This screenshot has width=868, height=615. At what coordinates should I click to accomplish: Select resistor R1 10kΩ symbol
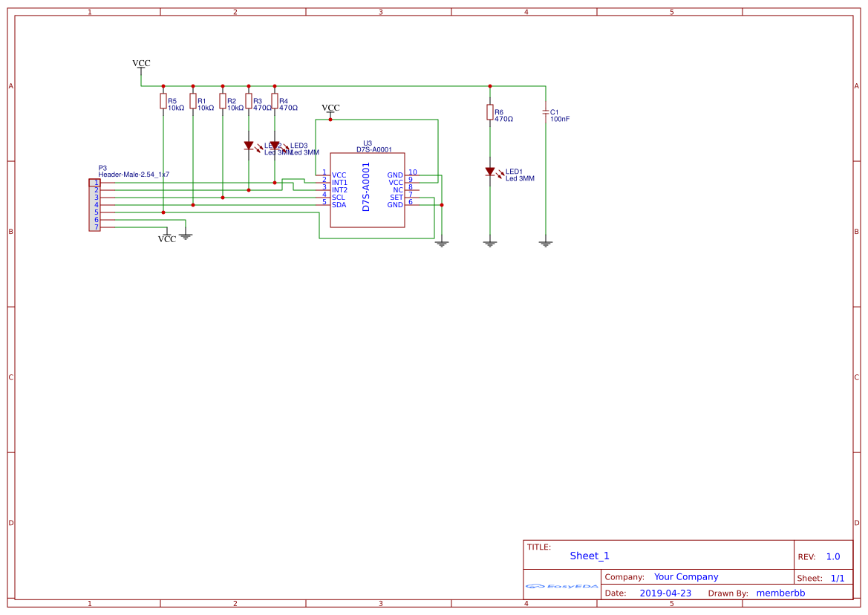[193, 102]
